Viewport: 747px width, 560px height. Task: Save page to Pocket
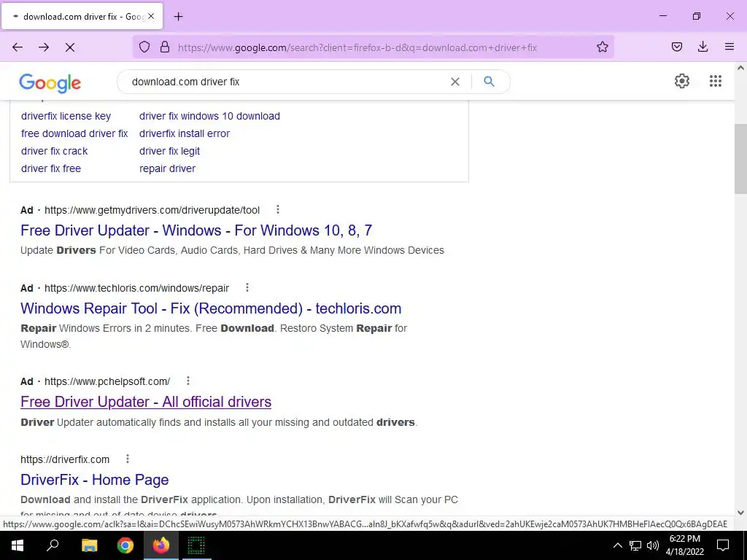676,47
